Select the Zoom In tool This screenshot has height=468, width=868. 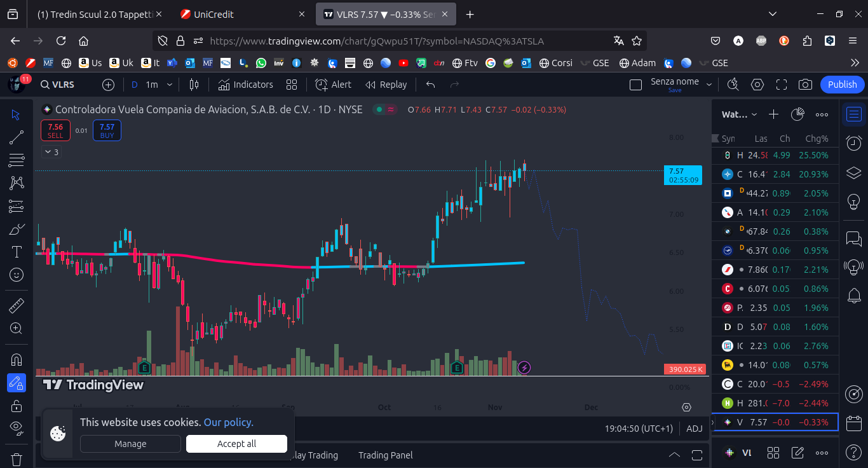click(17, 329)
